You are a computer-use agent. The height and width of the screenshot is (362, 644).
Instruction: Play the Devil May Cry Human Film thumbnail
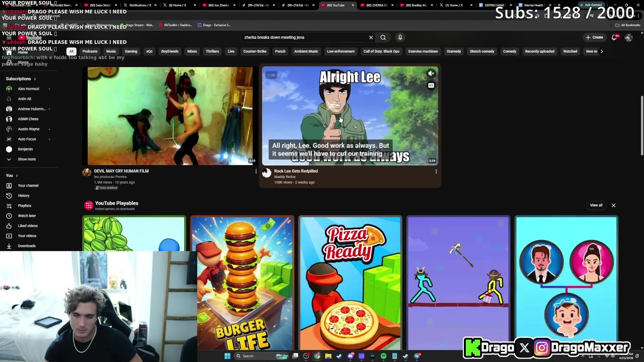(x=170, y=116)
